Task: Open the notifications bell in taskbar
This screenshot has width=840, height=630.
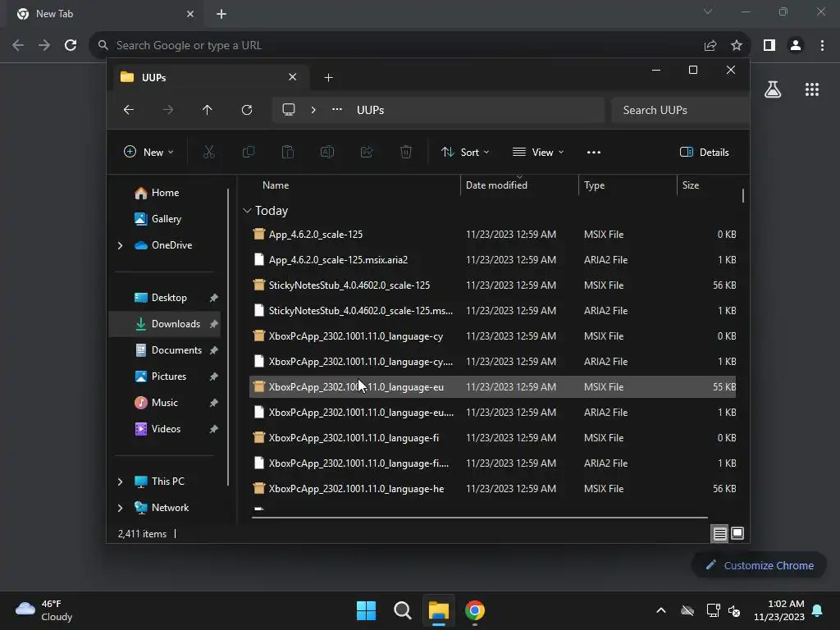Action: 818,610
